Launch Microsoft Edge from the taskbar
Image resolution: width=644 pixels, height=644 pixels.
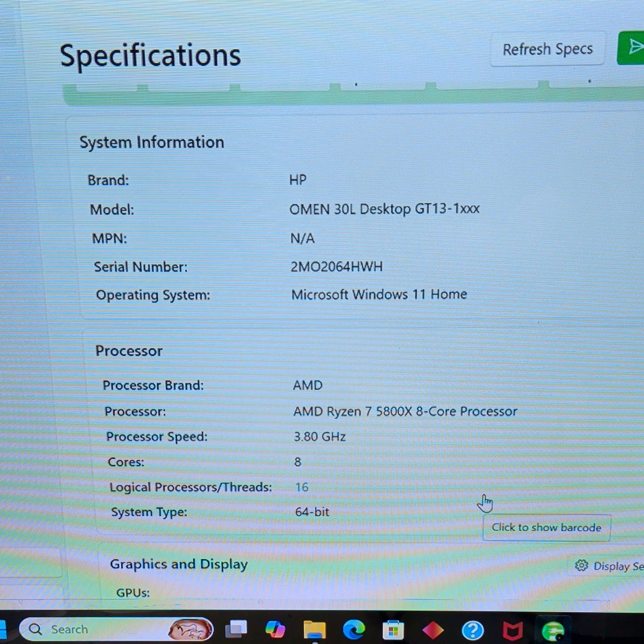pos(354,630)
